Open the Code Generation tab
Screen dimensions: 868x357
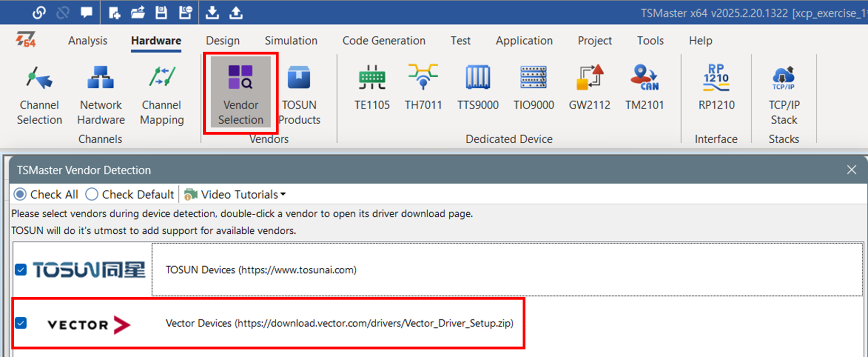click(384, 41)
